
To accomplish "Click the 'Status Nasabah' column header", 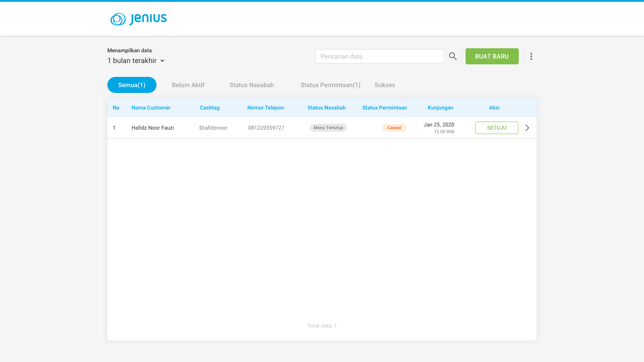I will (x=326, y=108).
